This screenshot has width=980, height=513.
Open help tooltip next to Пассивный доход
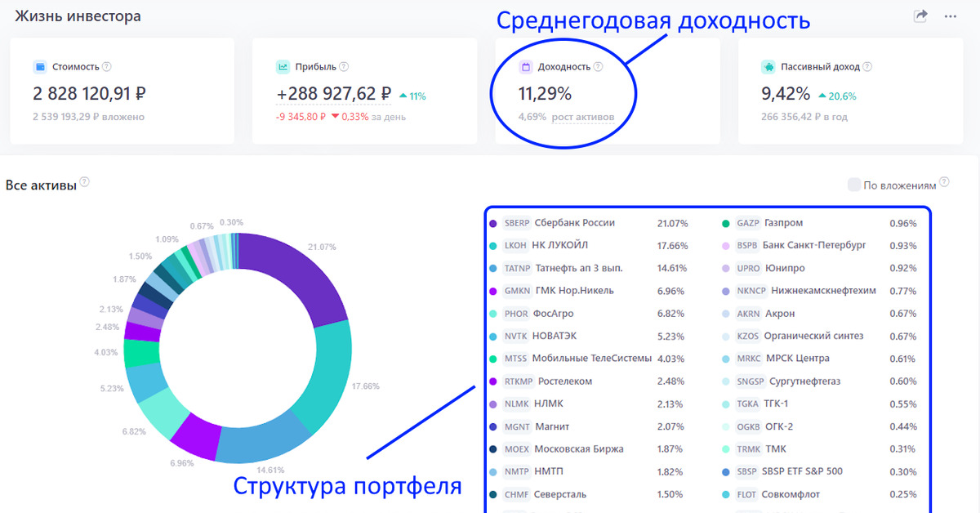coord(867,67)
